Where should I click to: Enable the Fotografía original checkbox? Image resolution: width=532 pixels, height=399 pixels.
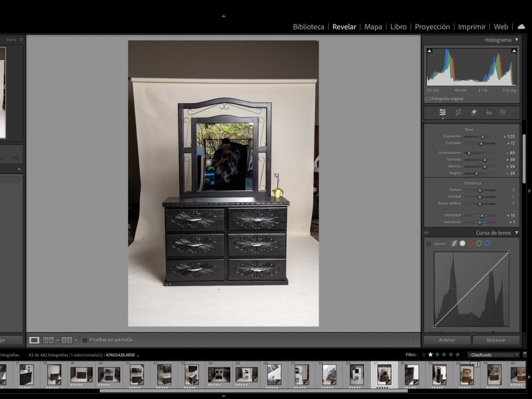428,99
